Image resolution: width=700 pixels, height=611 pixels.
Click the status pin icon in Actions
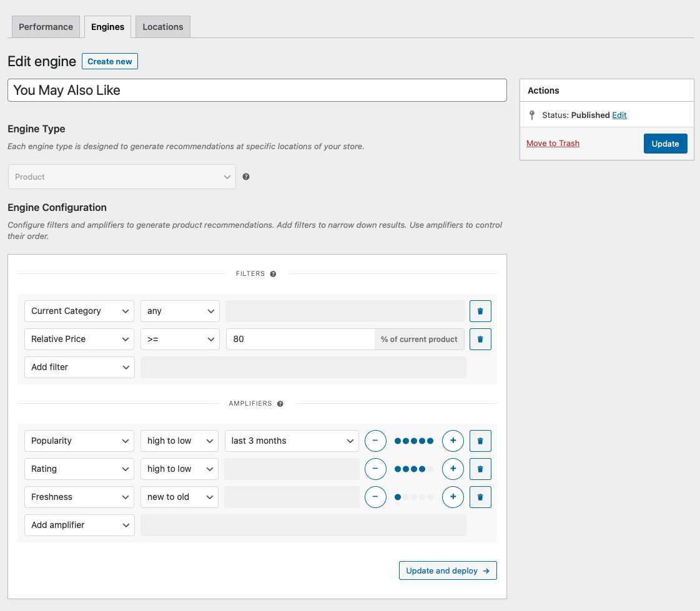(x=531, y=115)
